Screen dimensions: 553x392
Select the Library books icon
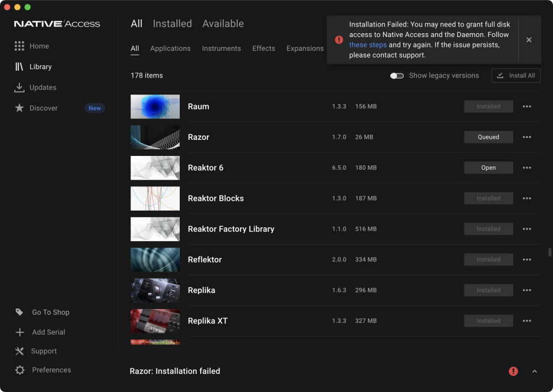pos(19,67)
